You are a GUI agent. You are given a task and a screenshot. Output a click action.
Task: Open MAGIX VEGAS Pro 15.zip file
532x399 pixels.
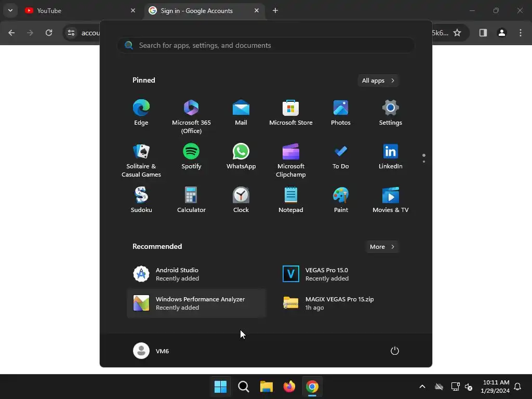[x=345, y=303]
